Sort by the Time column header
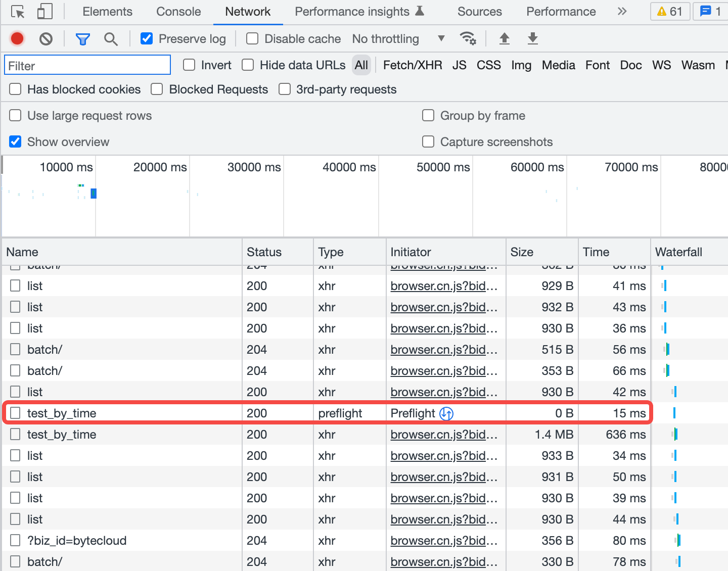The width and height of the screenshot is (728, 571). coord(614,252)
